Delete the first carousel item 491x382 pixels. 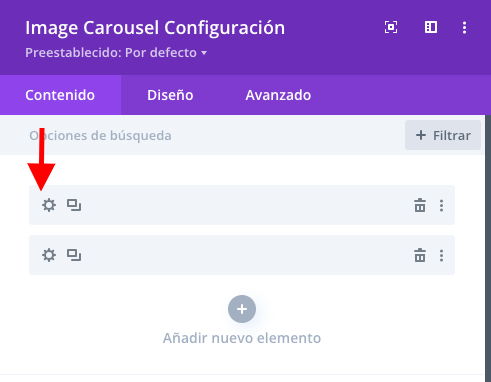pos(420,205)
